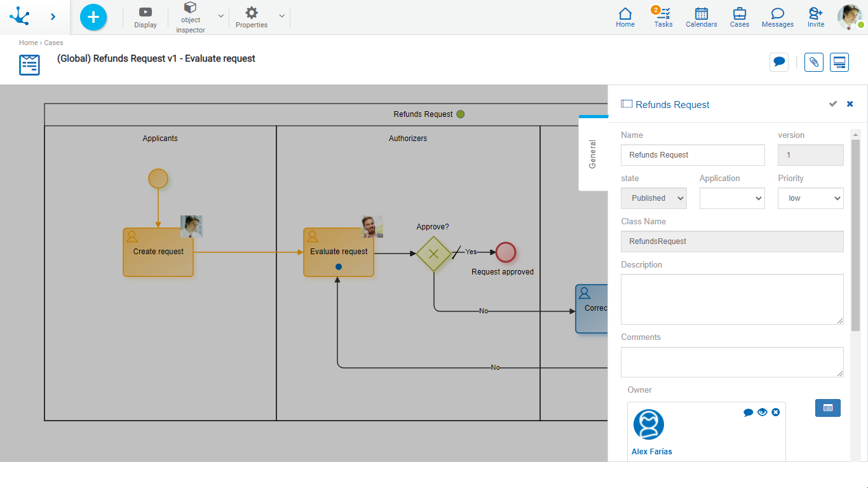Expand the state dropdown showing Published

tap(653, 198)
